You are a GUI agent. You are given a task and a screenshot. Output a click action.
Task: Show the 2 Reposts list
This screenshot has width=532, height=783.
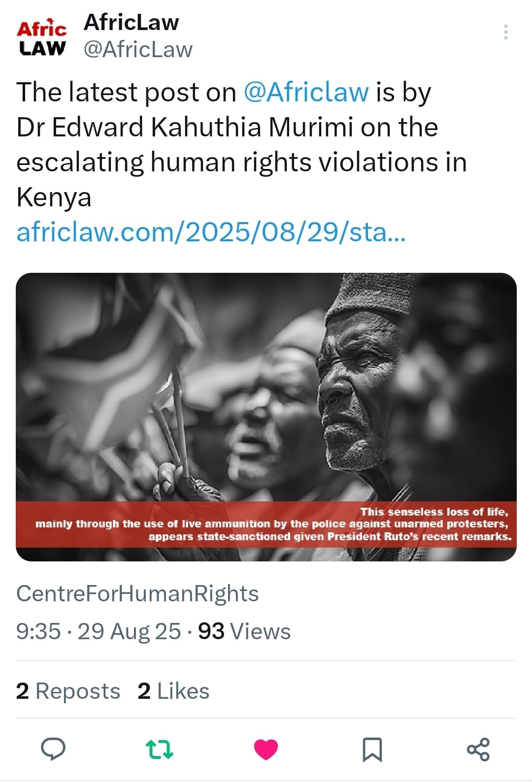click(x=68, y=691)
